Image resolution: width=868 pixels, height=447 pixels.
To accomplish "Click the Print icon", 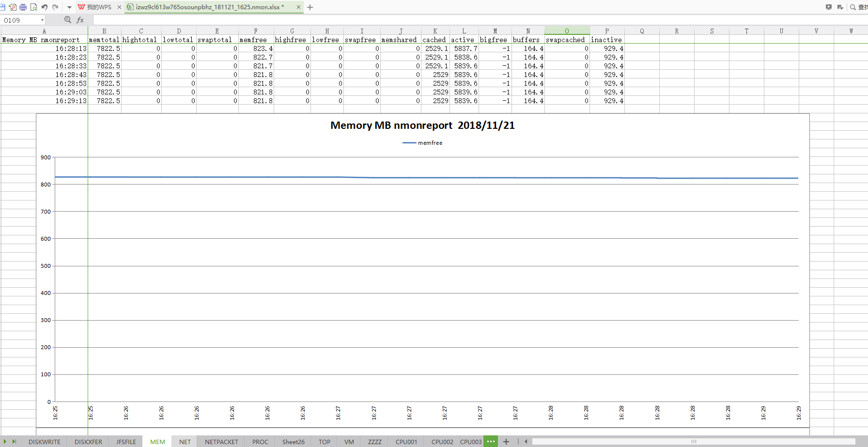I will [23, 7].
